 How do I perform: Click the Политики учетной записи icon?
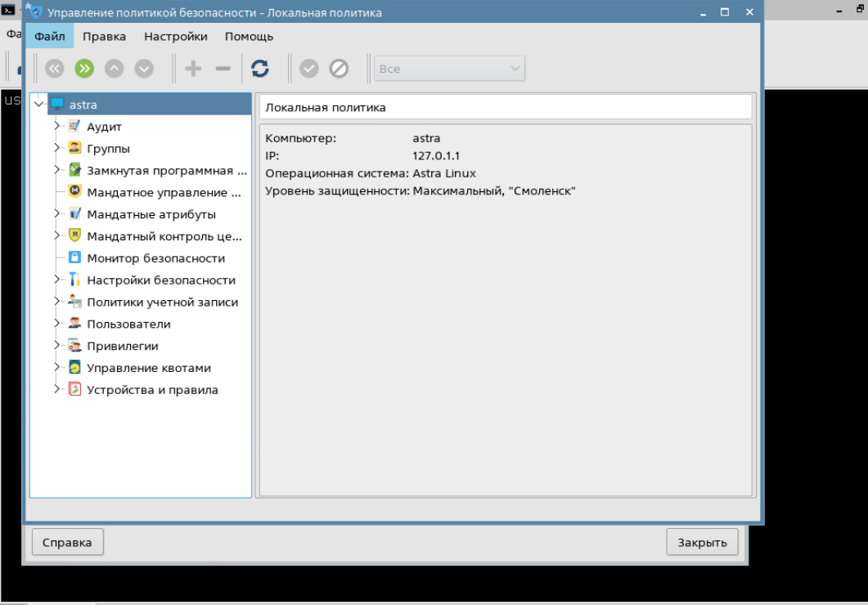[x=74, y=302]
